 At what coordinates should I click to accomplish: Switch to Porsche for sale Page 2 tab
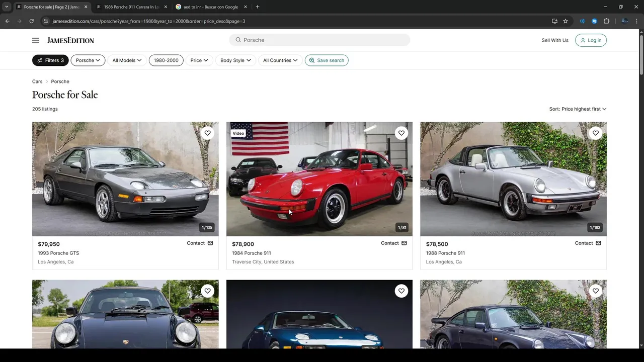coord(52,7)
